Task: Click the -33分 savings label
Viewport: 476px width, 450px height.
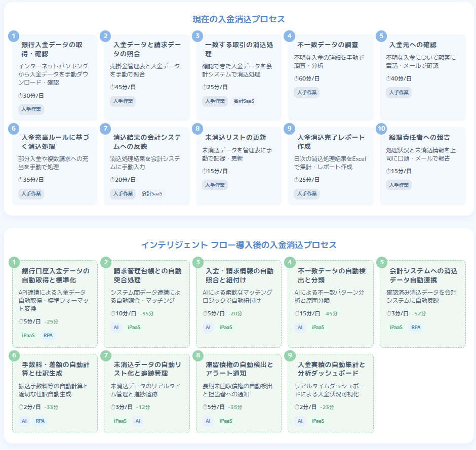Action: click(x=51, y=407)
